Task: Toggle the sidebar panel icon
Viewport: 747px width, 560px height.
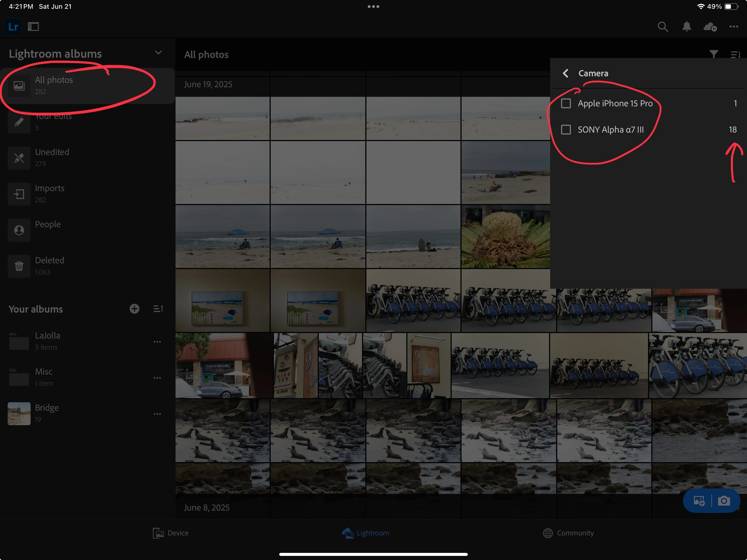Action: click(33, 27)
